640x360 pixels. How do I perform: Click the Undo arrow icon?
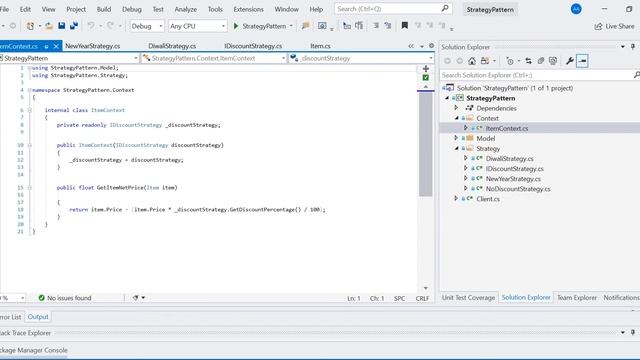91,26
